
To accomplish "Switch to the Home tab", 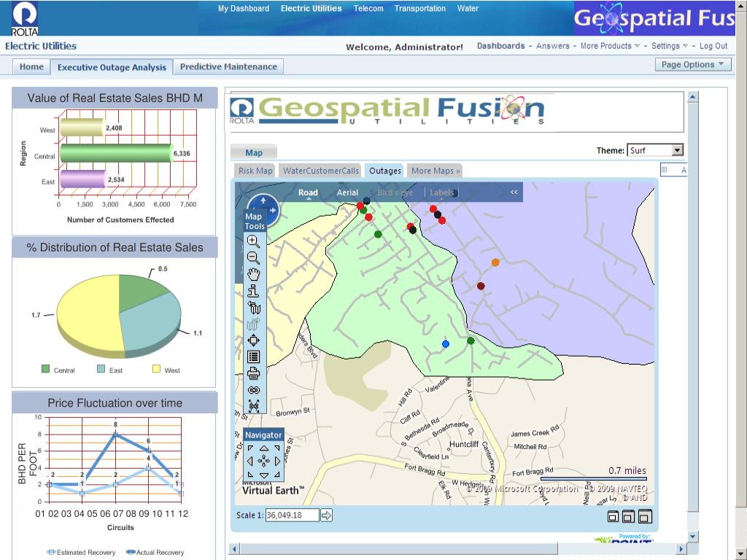I will 31,66.
